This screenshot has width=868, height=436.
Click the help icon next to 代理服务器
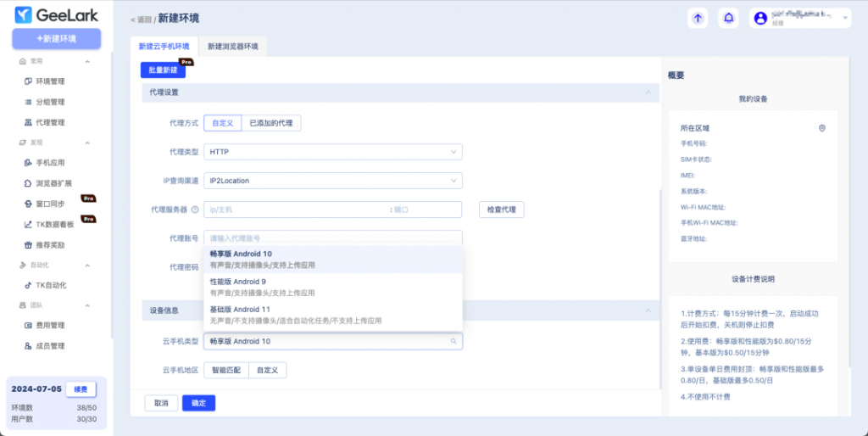tap(195, 210)
